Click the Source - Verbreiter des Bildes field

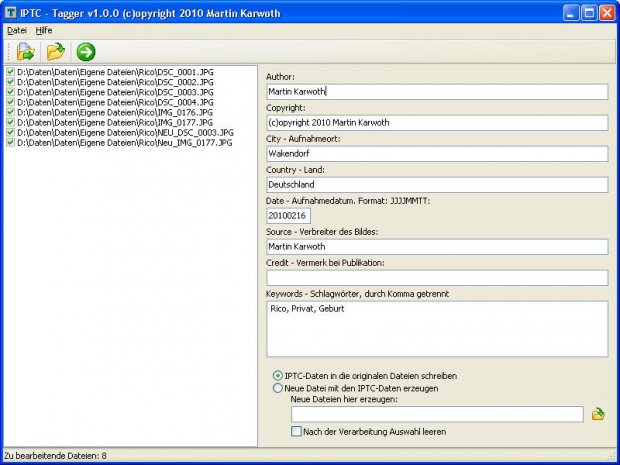click(x=437, y=247)
